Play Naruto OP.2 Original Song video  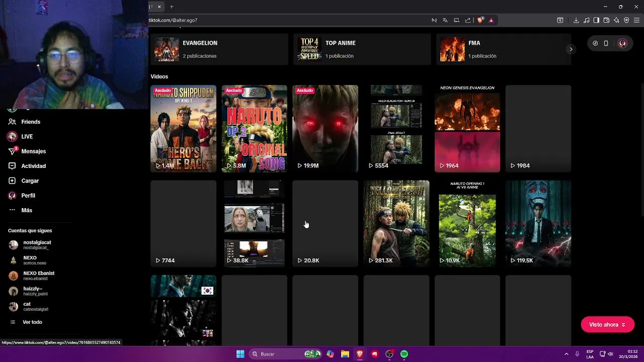254,129
